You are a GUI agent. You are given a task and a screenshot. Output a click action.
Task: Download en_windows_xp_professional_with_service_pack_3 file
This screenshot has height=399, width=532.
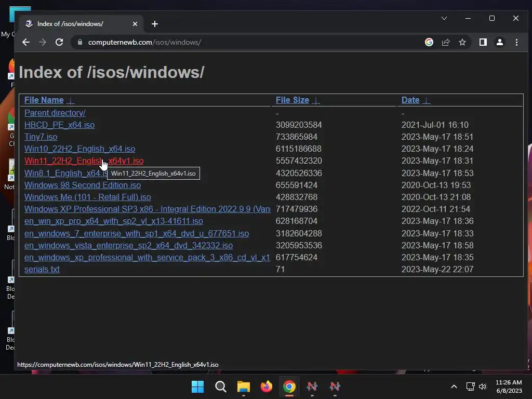[x=147, y=258]
